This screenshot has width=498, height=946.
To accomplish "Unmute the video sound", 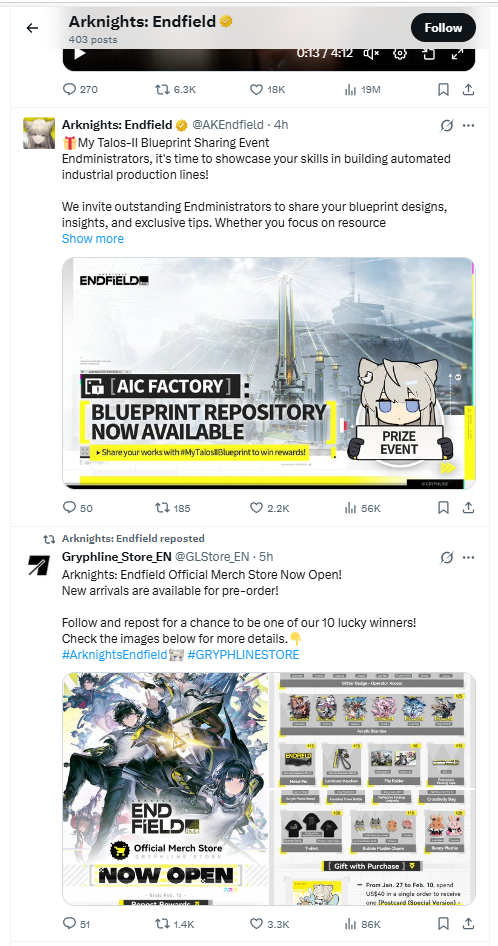I will 371,53.
